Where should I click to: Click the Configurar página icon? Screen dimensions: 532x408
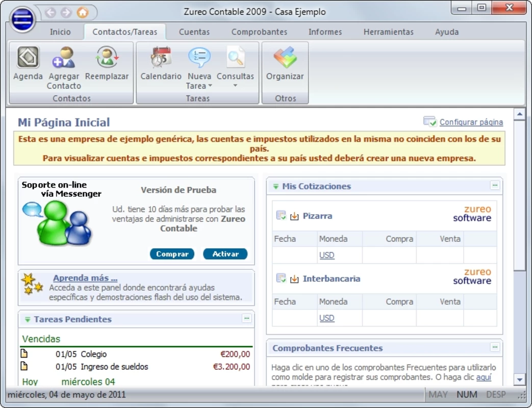[x=429, y=121]
